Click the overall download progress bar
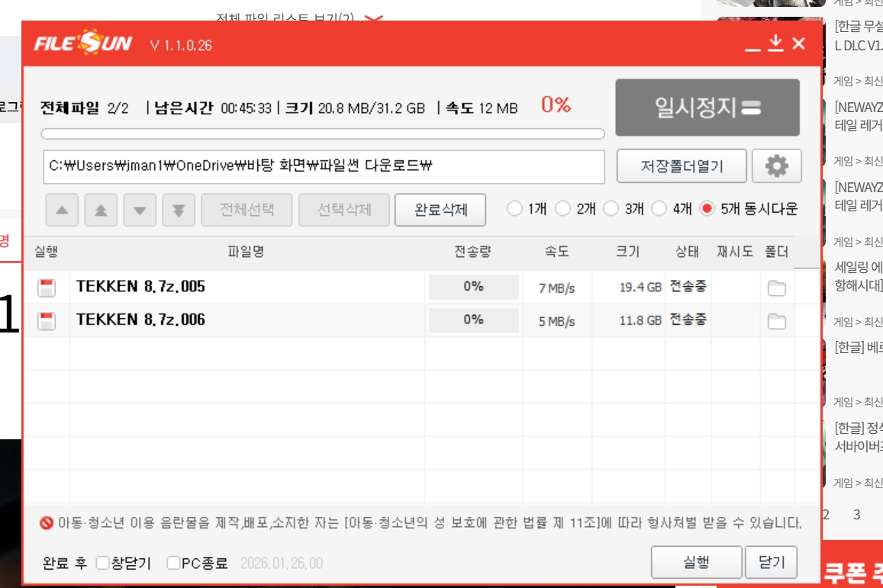 tap(323, 134)
